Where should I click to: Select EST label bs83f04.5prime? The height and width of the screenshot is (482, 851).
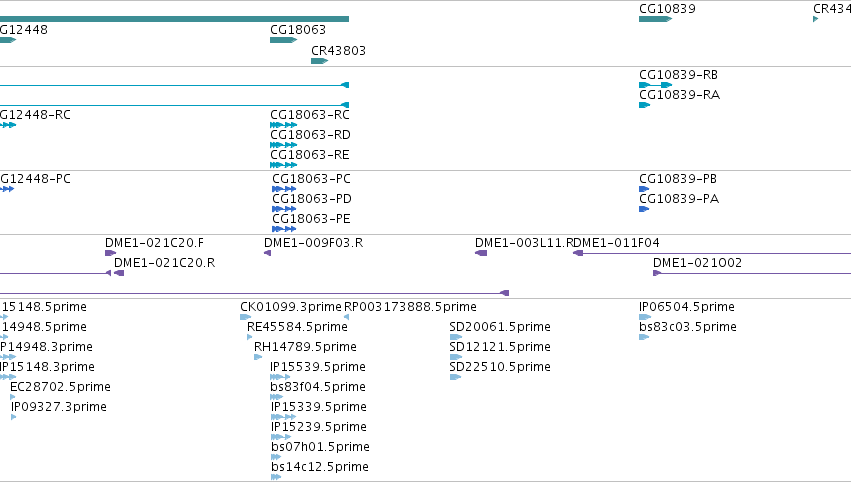tap(318, 387)
